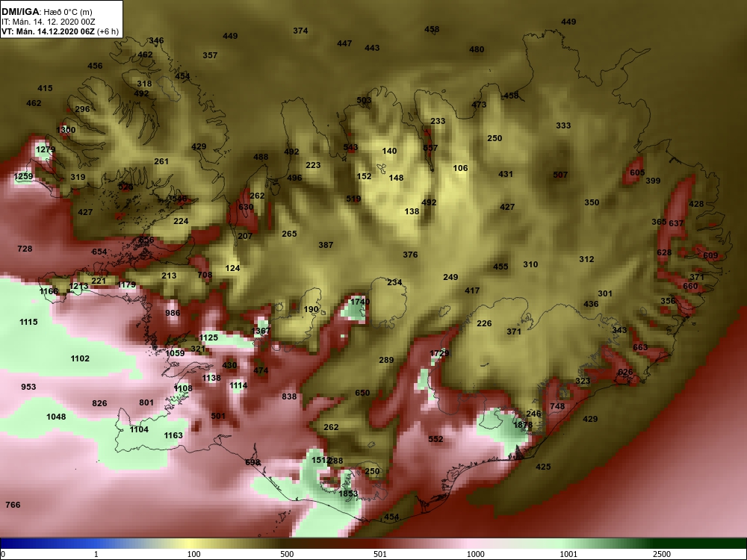Click the map value 138
The height and width of the screenshot is (560, 747).
pyautogui.click(x=412, y=211)
